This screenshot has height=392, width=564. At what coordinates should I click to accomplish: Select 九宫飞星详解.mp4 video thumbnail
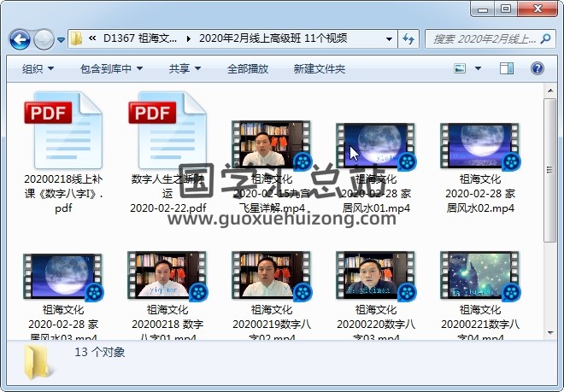point(271,143)
